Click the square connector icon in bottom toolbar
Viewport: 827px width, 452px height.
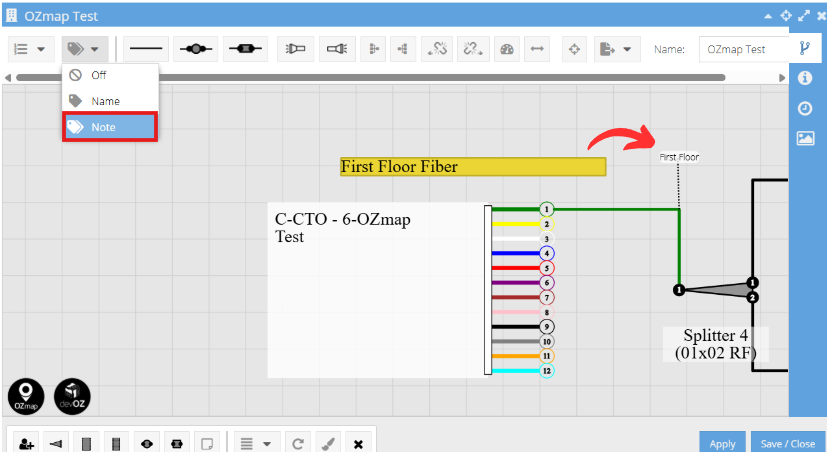pos(177,444)
